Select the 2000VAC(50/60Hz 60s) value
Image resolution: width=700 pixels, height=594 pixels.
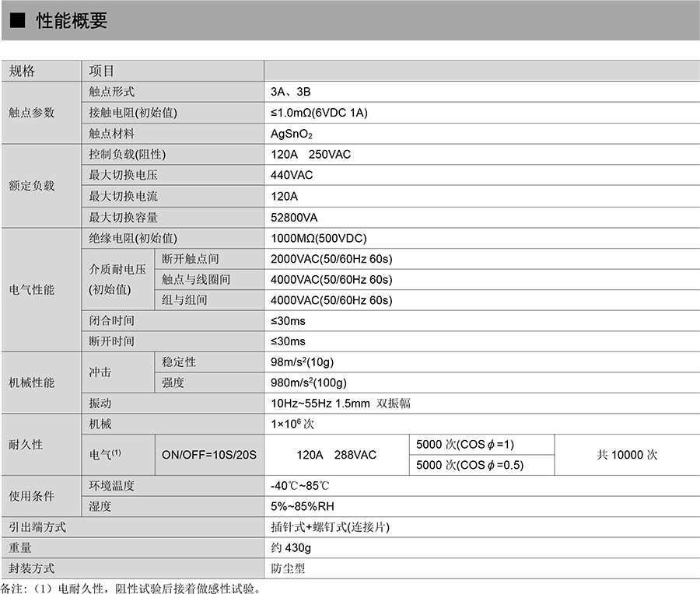[x=331, y=259]
